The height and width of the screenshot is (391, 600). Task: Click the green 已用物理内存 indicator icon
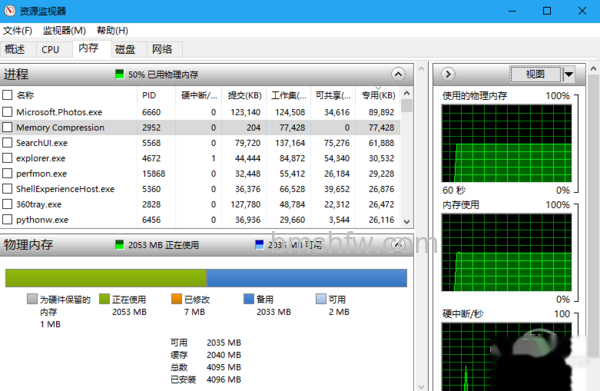120,74
